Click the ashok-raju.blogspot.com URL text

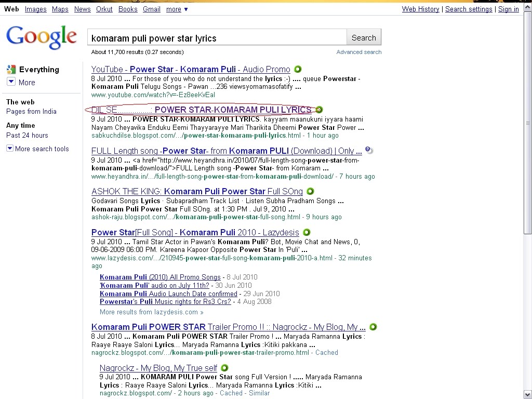coord(196,217)
